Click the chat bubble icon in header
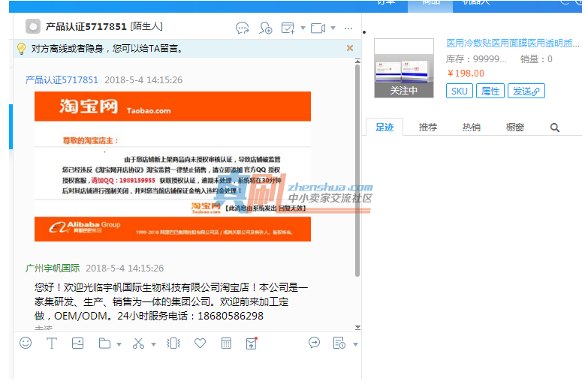This screenshot has width=588, height=384. [243, 28]
